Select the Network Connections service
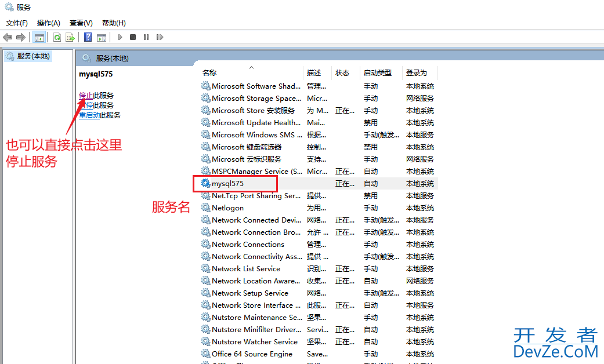 (x=319, y=245)
